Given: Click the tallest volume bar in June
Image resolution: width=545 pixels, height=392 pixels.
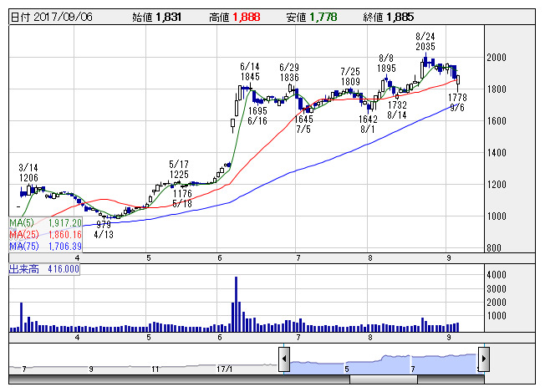Looking at the screenshot, I should 236,304.
